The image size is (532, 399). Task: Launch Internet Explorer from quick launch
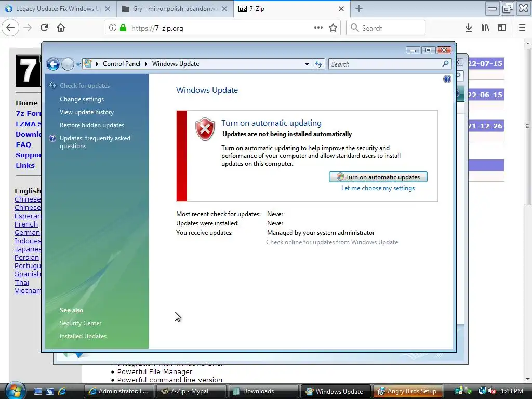coord(62,391)
